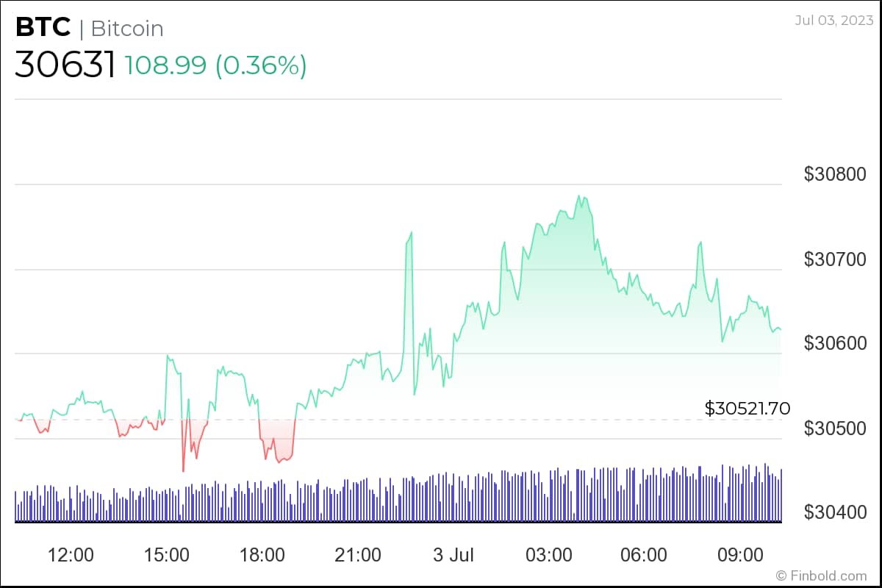
Task: Select the 03:00 time axis marker
Action: click(x=549, y=554)
